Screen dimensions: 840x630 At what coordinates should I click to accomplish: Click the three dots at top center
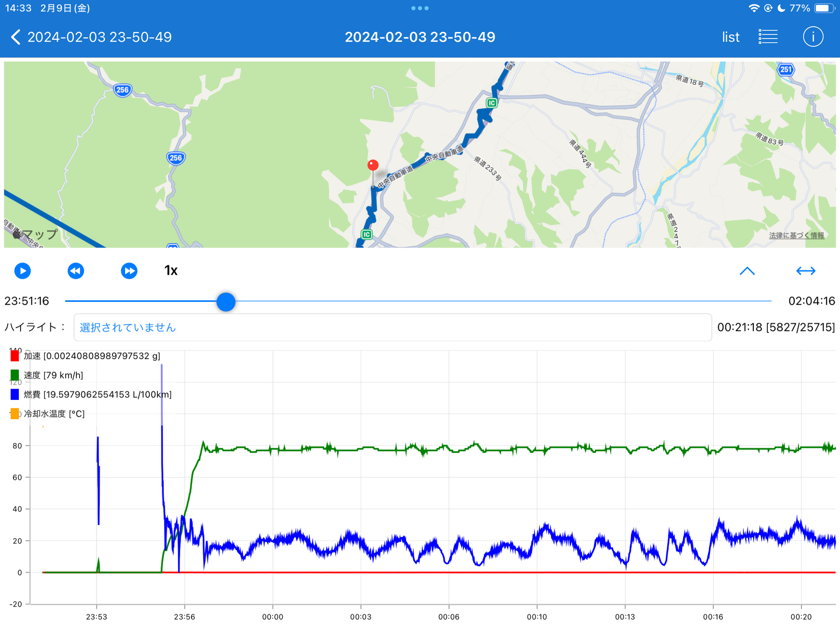point(420,8)
